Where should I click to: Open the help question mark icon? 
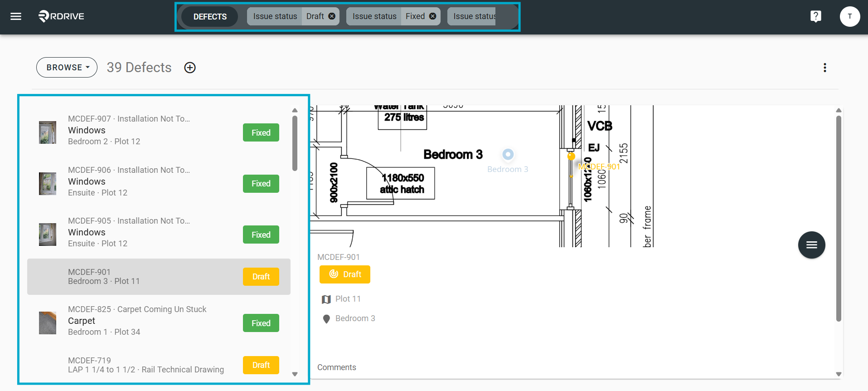[x=816, y=16]
